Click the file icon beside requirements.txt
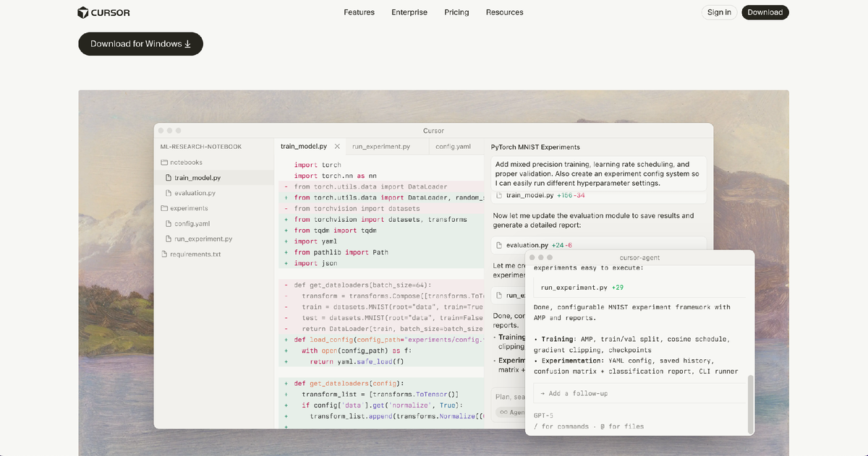This screenshot has height=456, width=868. pyautogui.click(x=164, y=254)
